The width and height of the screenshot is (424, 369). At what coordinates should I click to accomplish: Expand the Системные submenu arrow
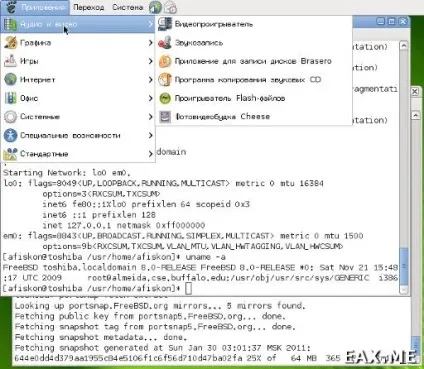[150, 117]
